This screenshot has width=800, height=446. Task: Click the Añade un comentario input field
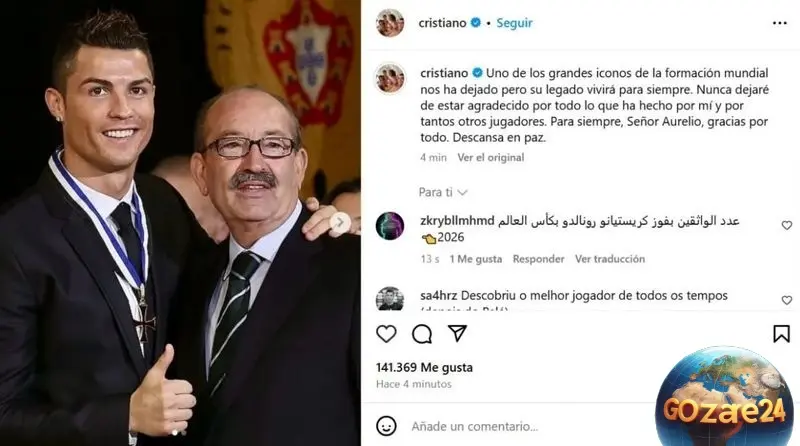531,426
